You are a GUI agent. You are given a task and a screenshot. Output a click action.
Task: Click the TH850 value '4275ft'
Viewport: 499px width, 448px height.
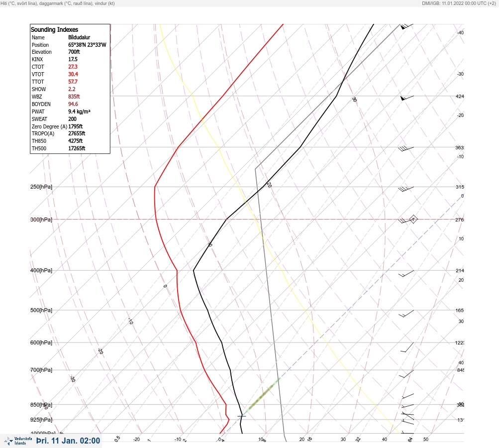[x=76, y=141]
